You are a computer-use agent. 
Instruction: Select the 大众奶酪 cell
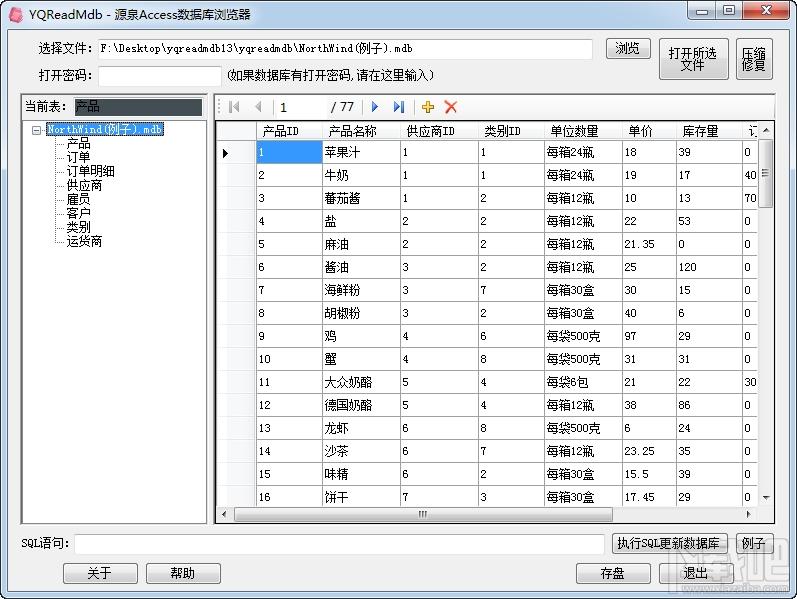pos(361,382)
